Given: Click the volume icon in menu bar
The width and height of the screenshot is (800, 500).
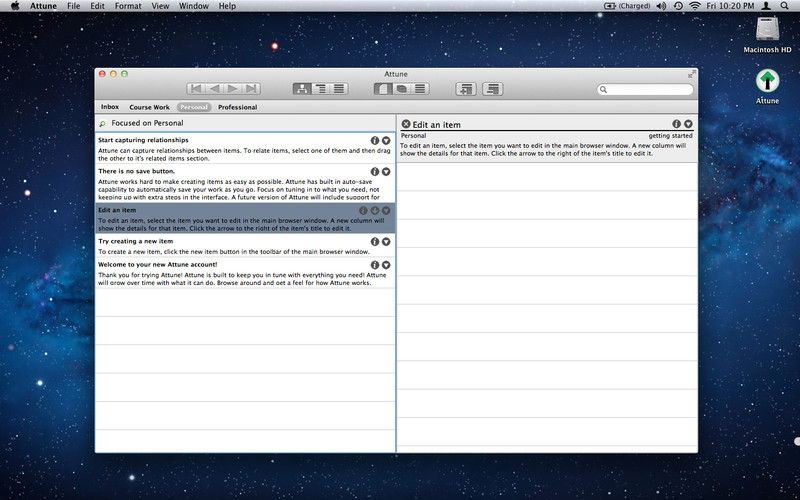Looking at the screenshot, I should (661, 6).
